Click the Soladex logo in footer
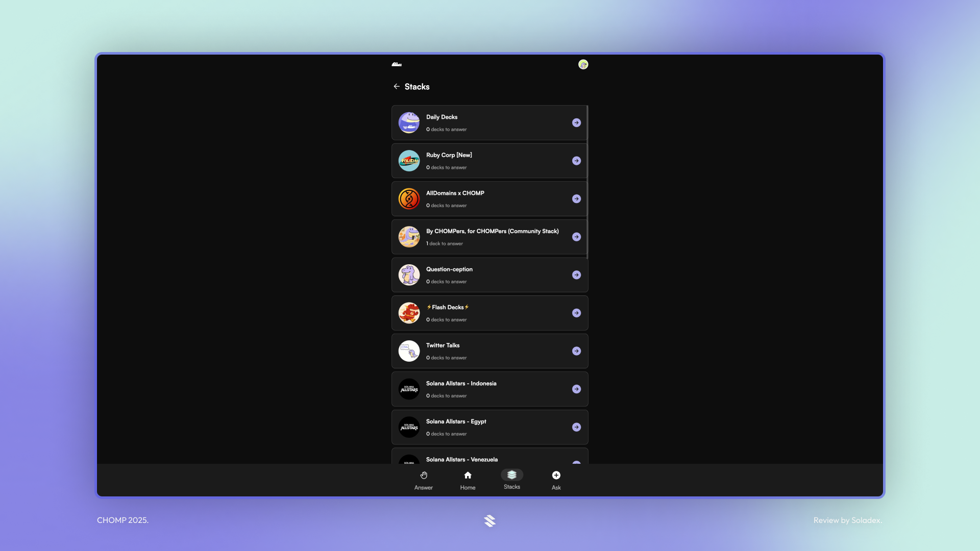The height and width of the screenshot is (551, 980). click(x=489, y=521)
